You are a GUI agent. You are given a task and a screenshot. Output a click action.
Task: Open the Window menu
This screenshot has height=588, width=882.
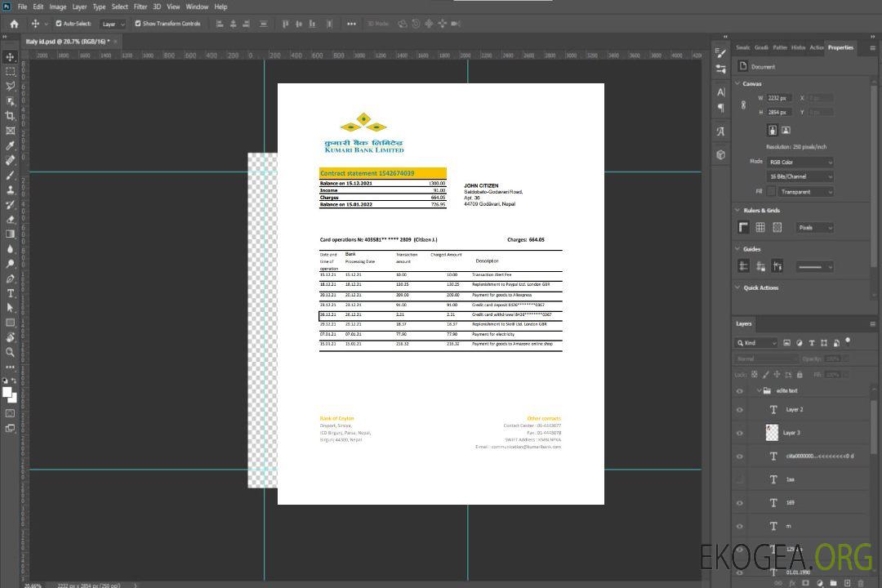pyautogui.click(x=197, y=7)
